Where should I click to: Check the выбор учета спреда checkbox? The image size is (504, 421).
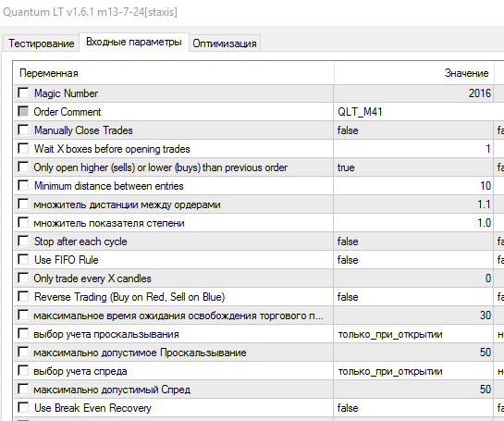click(x=23, y=371)
